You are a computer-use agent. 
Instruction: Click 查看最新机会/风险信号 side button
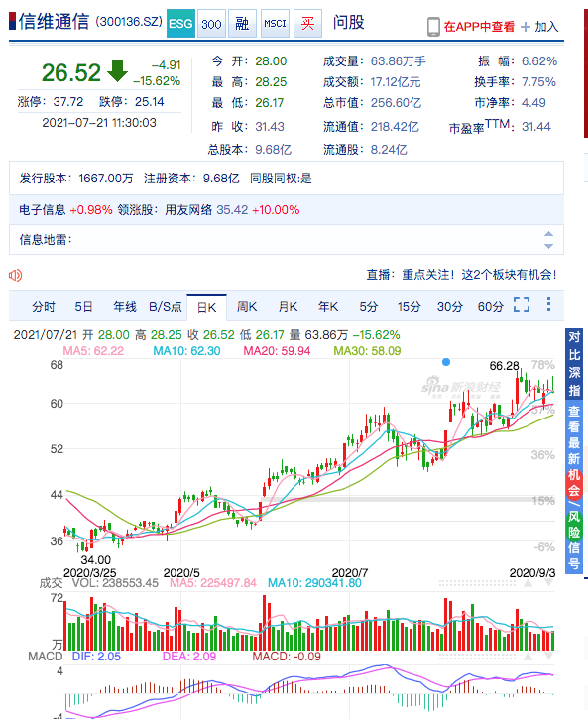coord(574,487)
